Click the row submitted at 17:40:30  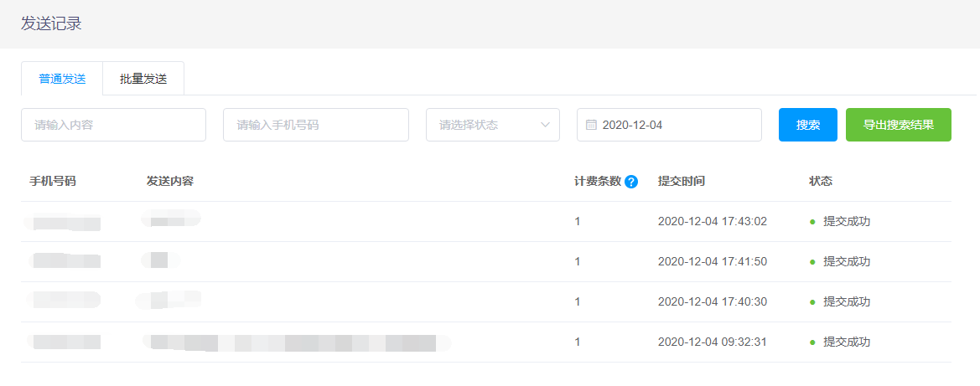pyautogui.click(x=713, y=302)
